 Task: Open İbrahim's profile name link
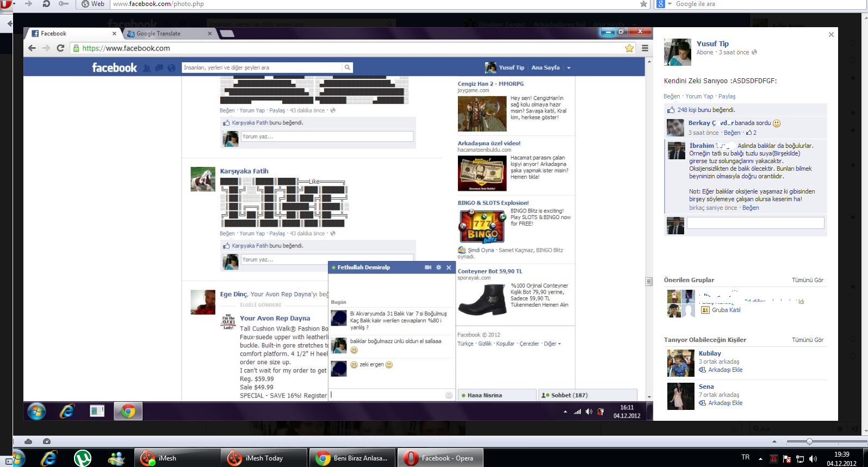(x=712, y=146)
